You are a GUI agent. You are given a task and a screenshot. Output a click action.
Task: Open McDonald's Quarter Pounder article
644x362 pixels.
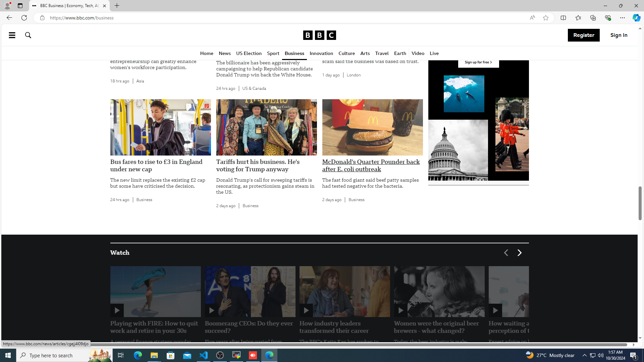(x=371, y=166)
